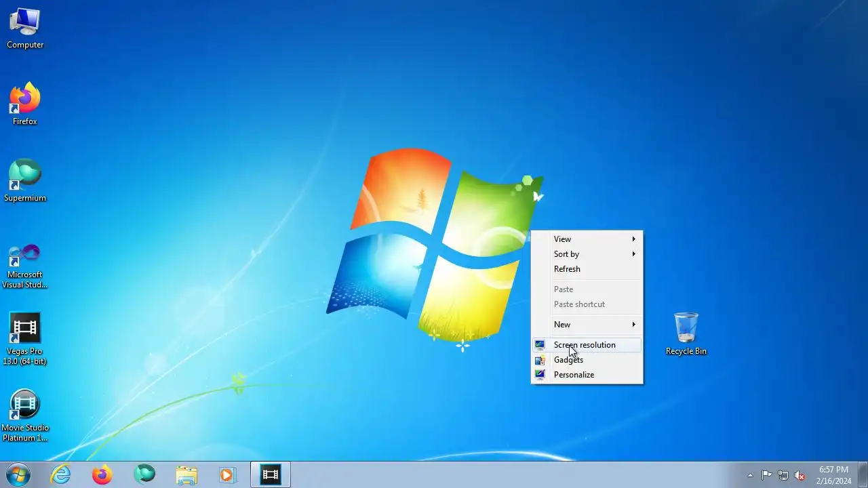
Task: Open Windows Media Player from the taskbar
Action: [229, 474]
